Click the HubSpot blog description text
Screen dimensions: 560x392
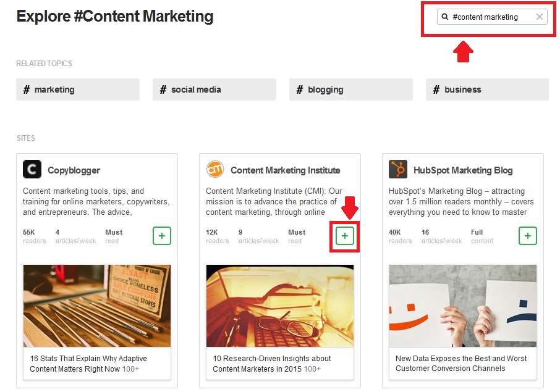(461, 201)
